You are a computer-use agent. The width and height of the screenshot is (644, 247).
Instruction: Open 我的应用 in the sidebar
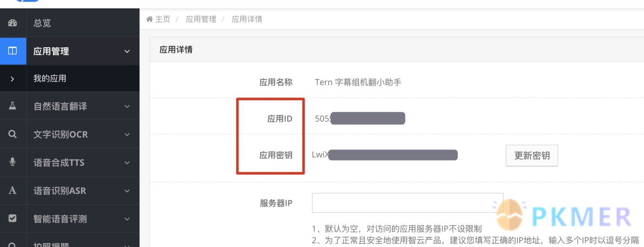coord(50,78)
